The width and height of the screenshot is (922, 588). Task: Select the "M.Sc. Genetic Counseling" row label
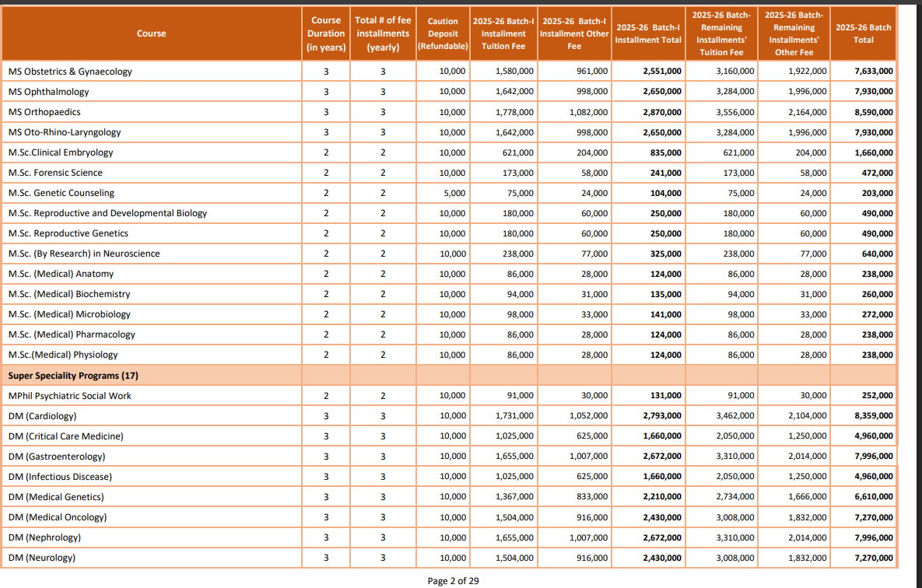(x=61, y=193)
